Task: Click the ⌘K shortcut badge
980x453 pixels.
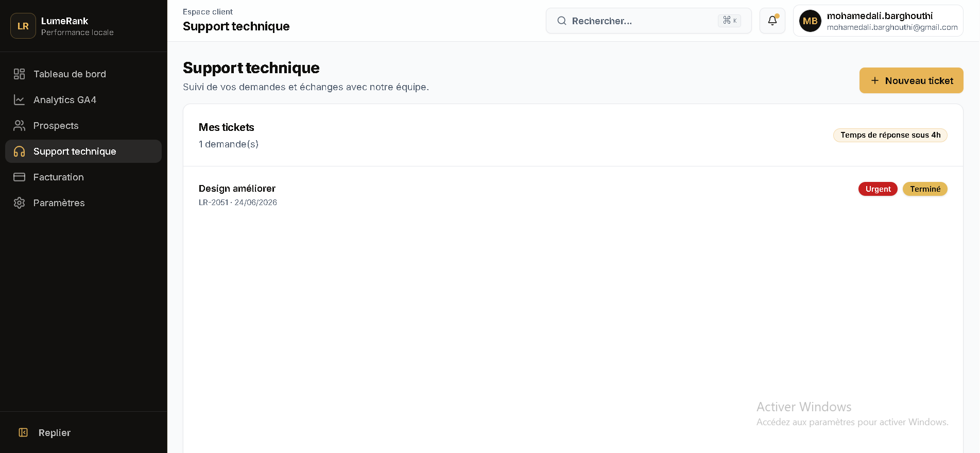Action: (x=729, y=21)
